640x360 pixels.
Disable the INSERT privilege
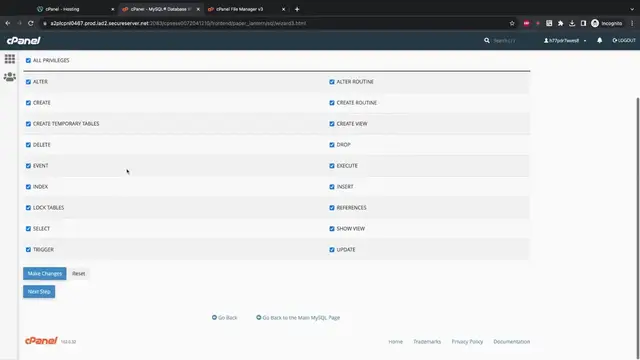pyautogui.click(x=332, y=187)
